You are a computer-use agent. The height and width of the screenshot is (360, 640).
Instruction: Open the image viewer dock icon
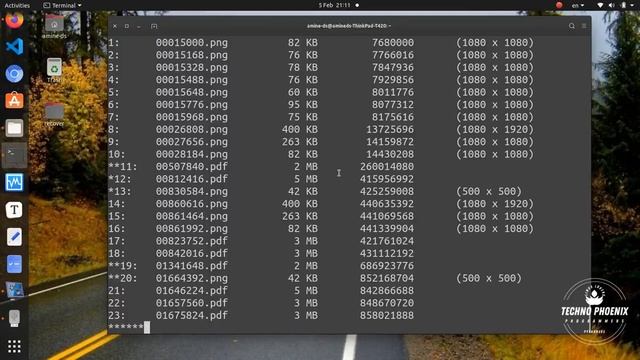14,291
